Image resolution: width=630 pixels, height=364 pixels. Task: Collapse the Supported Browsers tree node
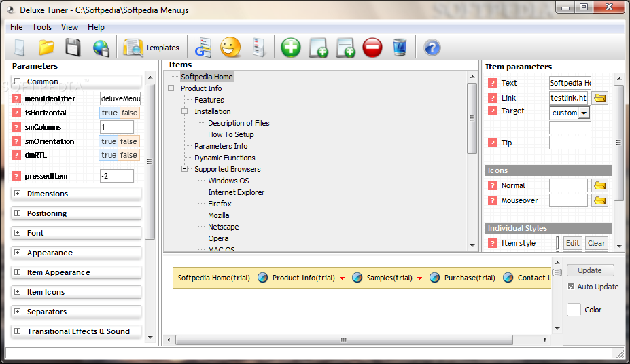(184, 169)
